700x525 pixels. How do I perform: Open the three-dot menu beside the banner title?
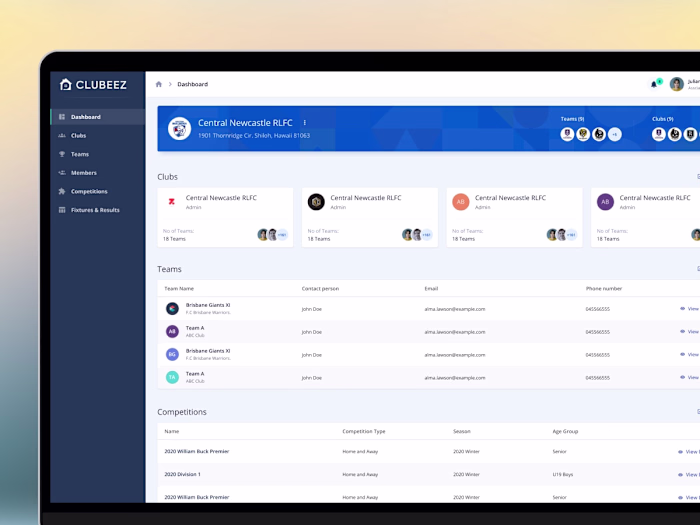tap(304, 122)
